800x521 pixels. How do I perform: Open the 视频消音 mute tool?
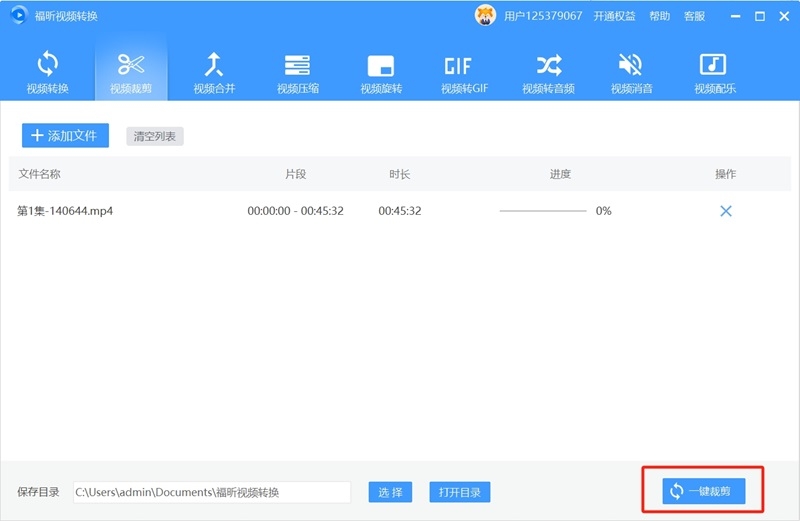631,72
